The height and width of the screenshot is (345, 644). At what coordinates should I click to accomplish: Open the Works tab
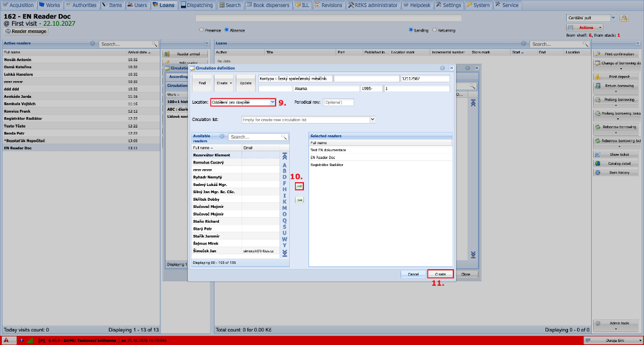tap(50, 5)
